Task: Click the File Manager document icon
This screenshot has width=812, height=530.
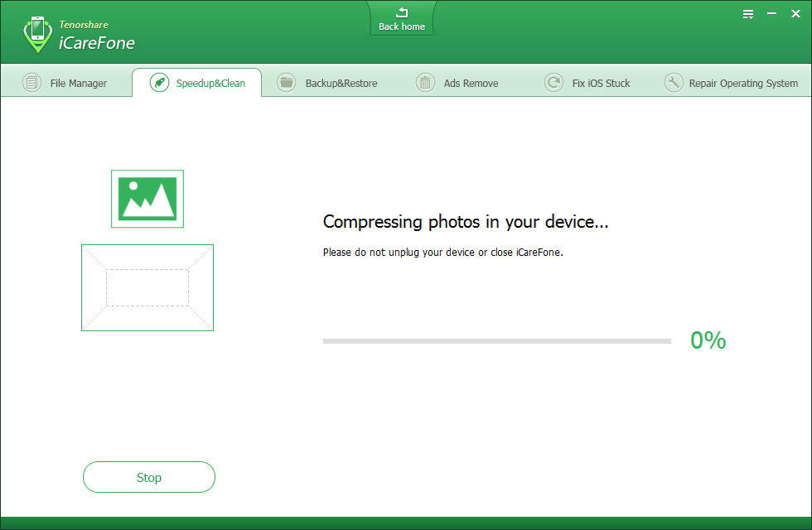Action: pyautogui.click(x=31, y=83)
